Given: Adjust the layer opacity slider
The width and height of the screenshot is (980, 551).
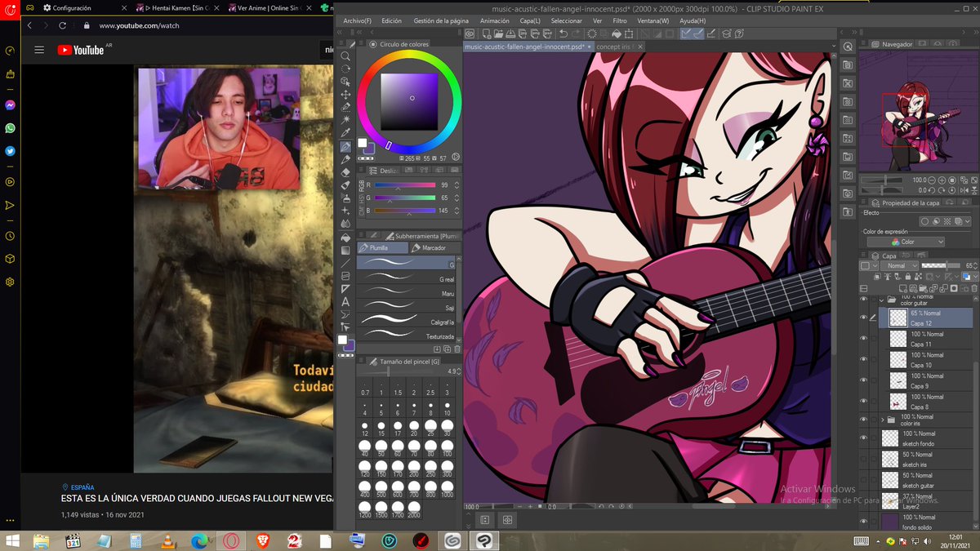Looking at the screenshot, I should [939, 266].
